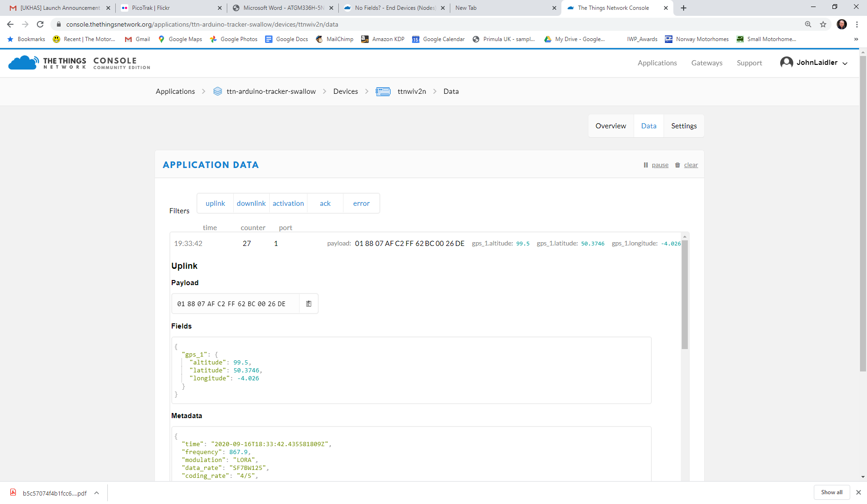Toggle the error filter
Image resolution: width=867 pixels, height=504 pixels.
[x=361, y=203]
